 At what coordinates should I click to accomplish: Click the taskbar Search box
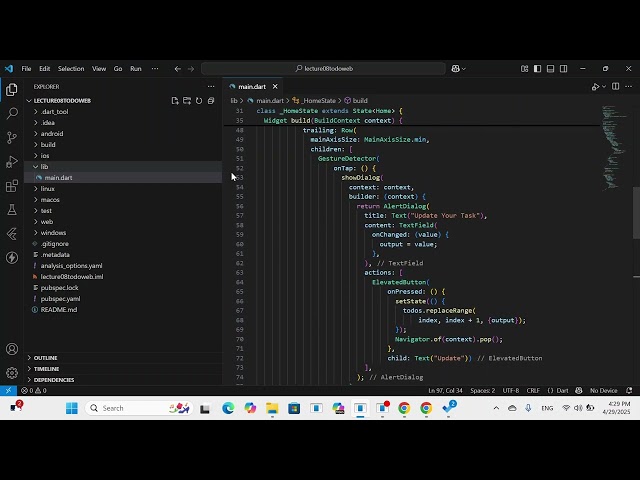point(138,408)
